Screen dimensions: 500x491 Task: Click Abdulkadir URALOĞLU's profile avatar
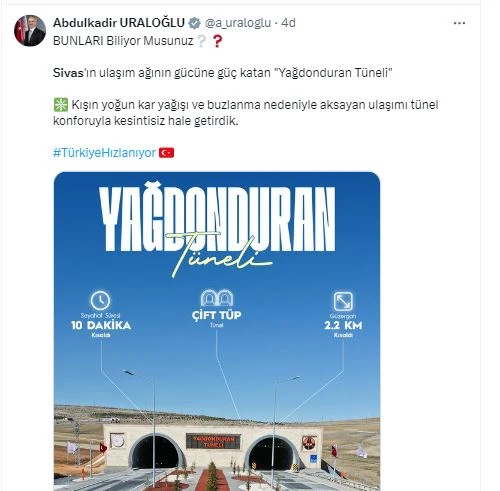pyautogui.click(x=30, y=30)
